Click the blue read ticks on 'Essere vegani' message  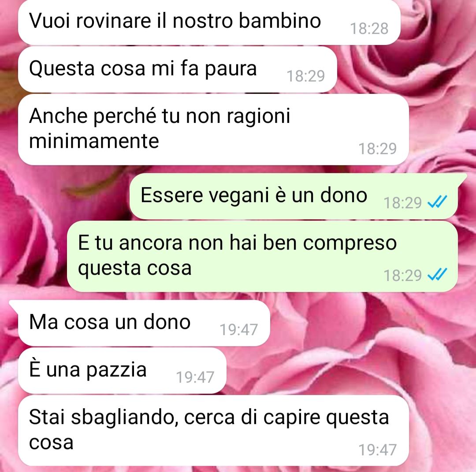(x=437, y=202)
